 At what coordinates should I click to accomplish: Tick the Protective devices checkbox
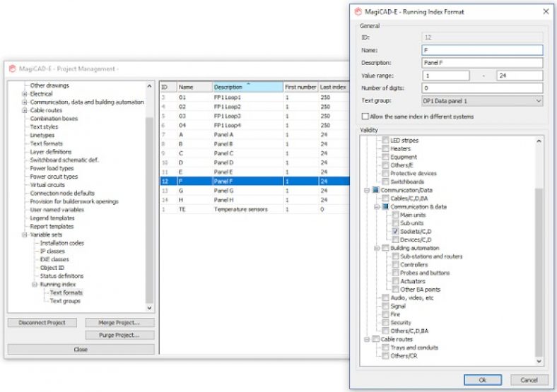(x=385, y=173)
